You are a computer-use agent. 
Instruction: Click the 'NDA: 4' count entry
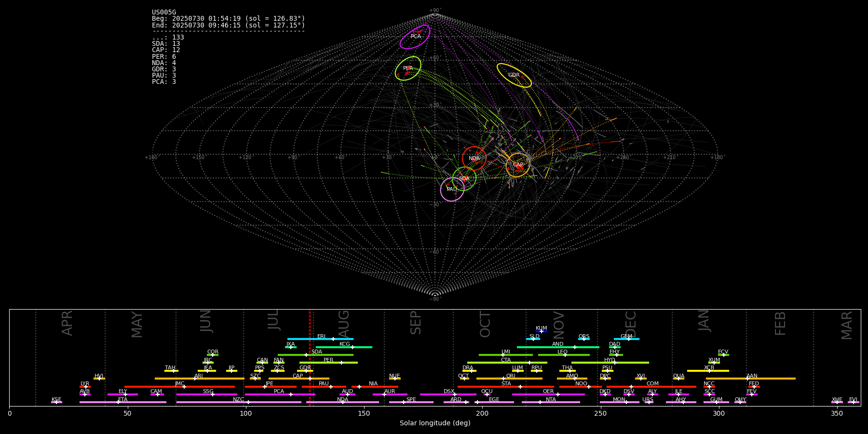[164, 63]
